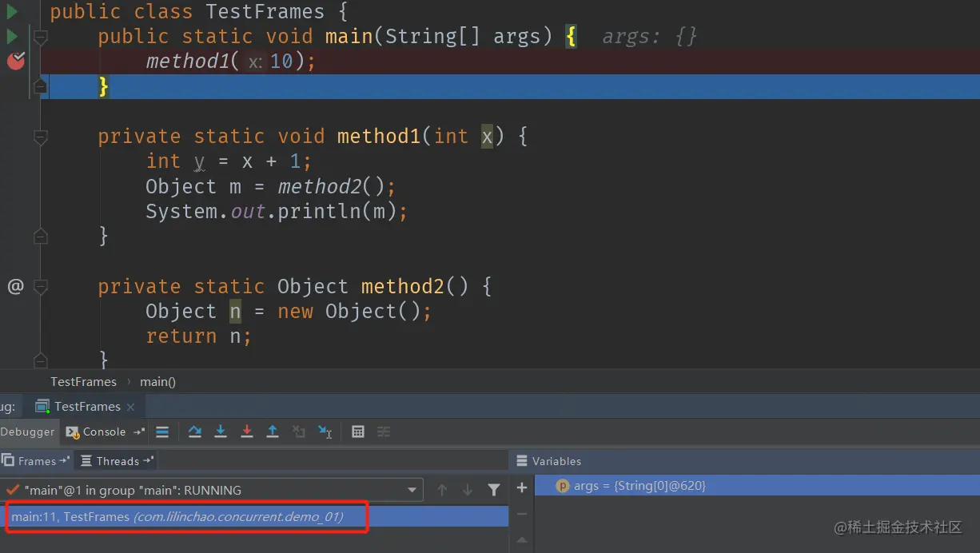Click the remove watch minus icon
The height and width of the screenshot is (553, 980).
coord(522,514)
